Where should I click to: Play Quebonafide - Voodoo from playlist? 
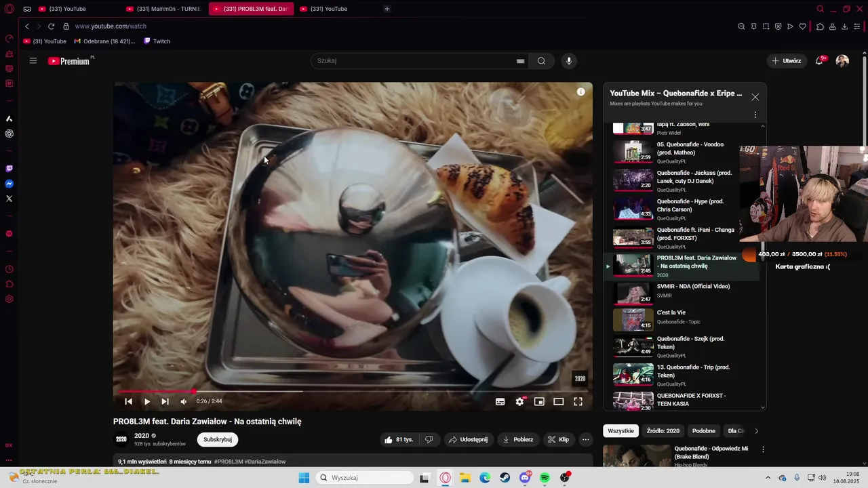tap(685, 152)
